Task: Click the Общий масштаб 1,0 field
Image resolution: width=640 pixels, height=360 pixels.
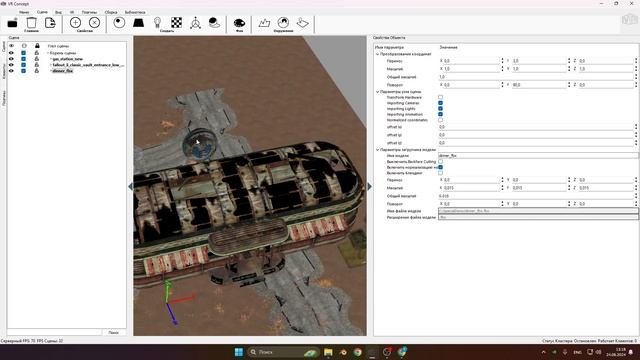Action: (x=536, y=77)
